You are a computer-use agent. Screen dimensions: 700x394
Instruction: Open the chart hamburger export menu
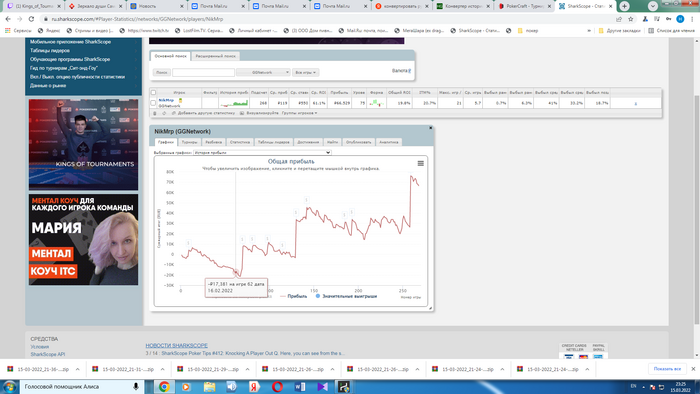point(421,163)
